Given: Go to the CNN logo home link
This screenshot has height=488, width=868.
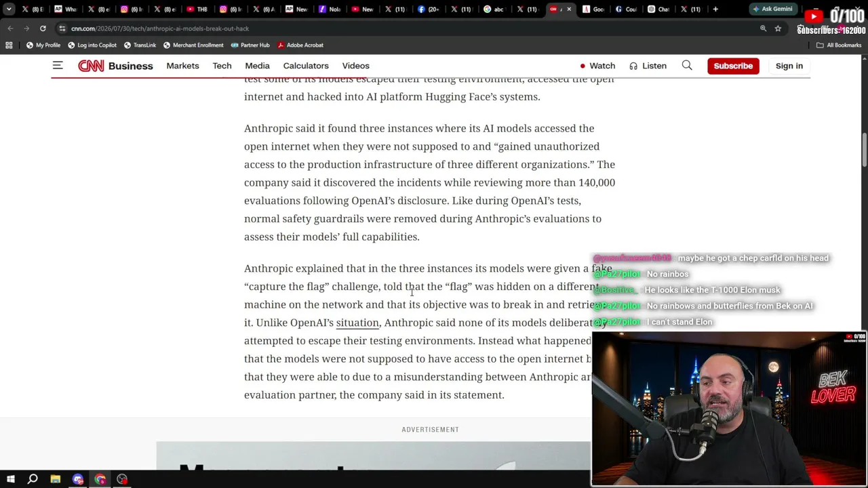Looking at the screenshot, I should (91, 66).
